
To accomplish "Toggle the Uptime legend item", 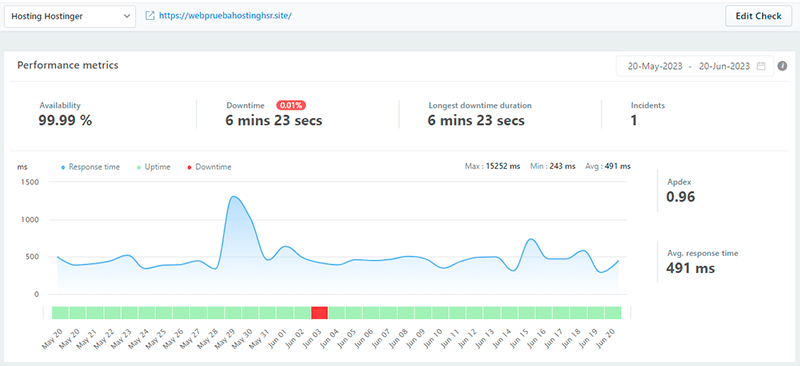I will (x=154, y=167).
